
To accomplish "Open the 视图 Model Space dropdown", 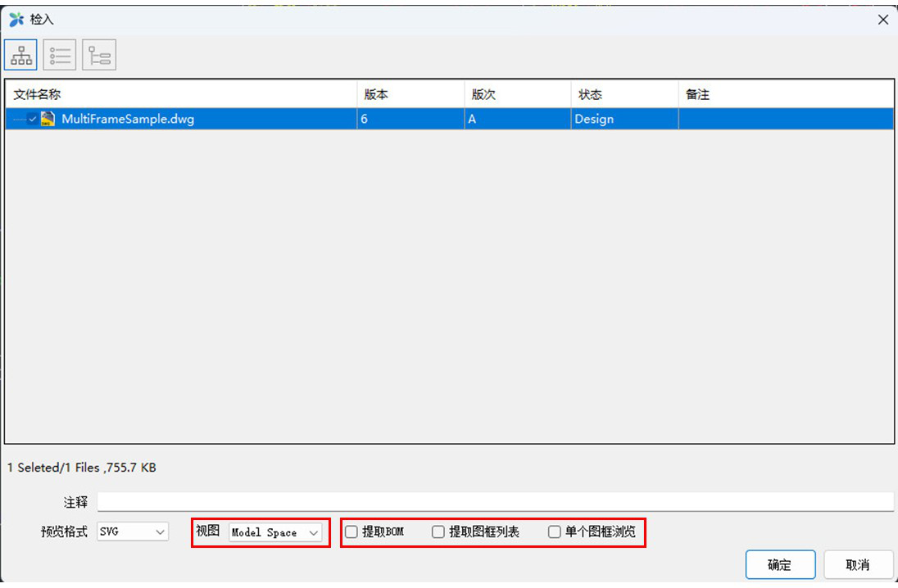I will click(x=274, y=532).
